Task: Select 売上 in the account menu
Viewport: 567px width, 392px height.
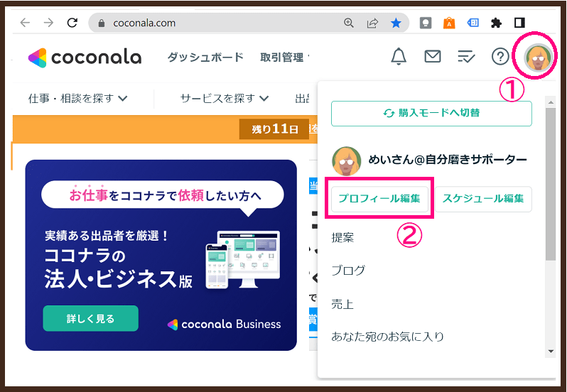Action: (x=342, y=304)
